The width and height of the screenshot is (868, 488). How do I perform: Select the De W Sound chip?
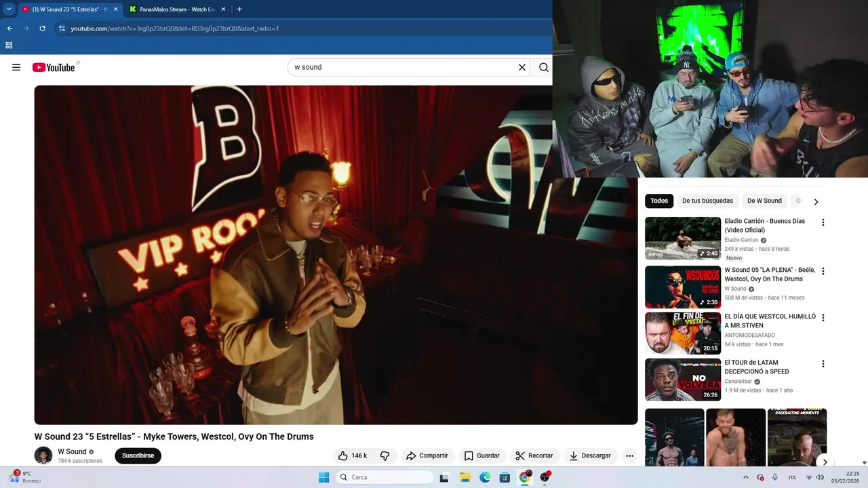coord(764,201)
